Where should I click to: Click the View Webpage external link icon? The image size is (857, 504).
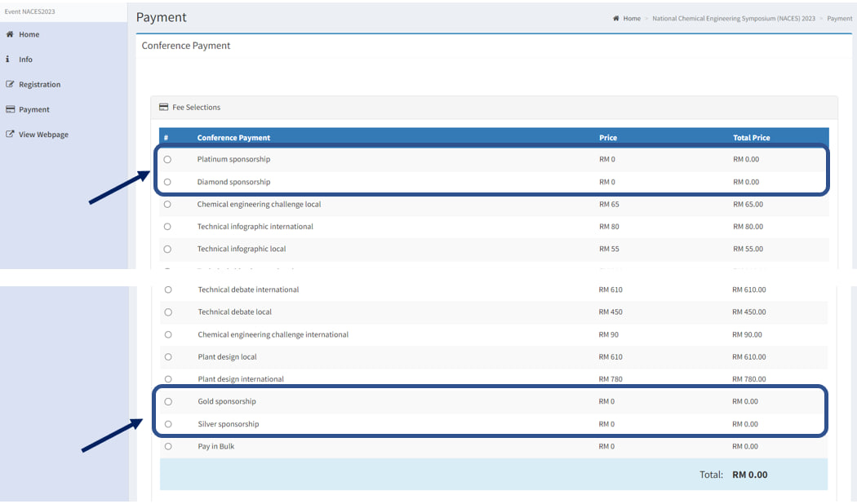pos(10,135)
